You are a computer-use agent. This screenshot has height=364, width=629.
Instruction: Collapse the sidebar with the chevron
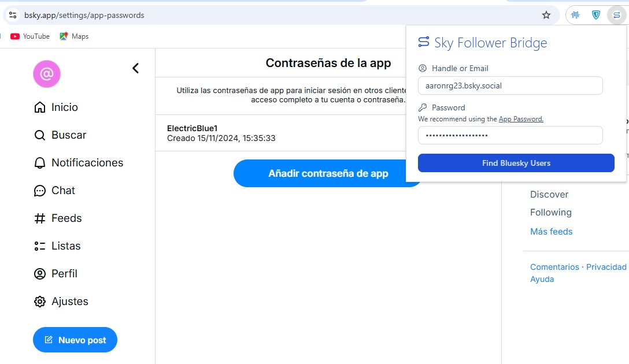coord(135,68)
